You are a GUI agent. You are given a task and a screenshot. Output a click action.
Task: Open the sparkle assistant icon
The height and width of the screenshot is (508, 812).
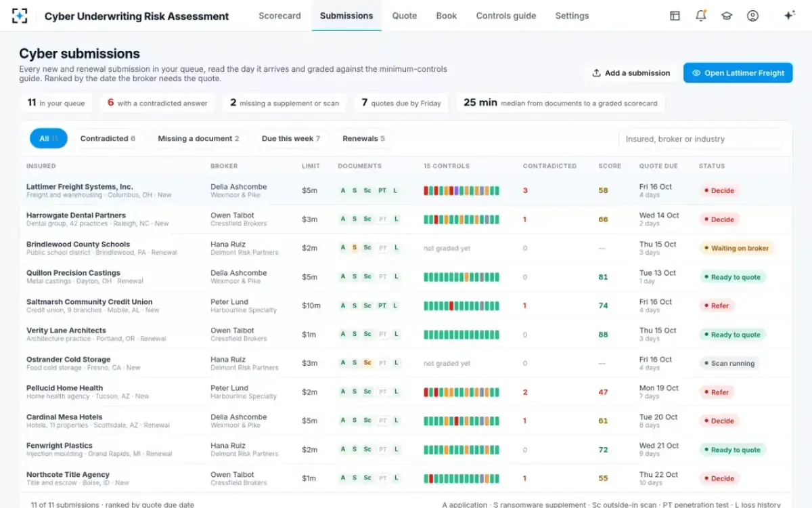(x=789, y=16)
